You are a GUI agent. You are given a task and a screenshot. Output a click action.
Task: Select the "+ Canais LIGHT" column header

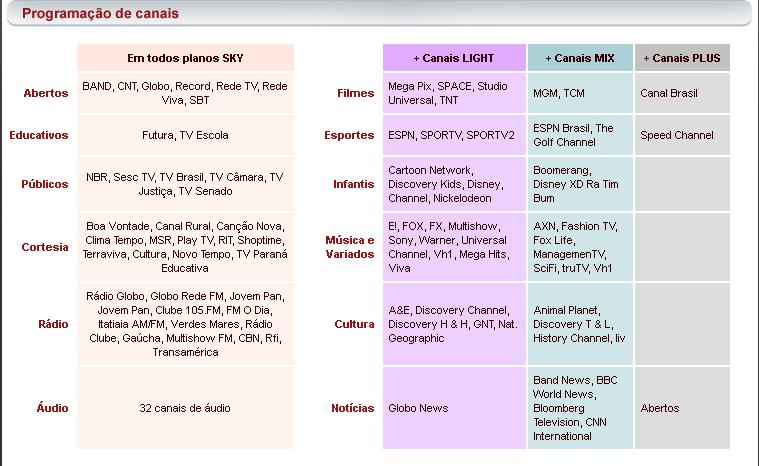point(454,58)
